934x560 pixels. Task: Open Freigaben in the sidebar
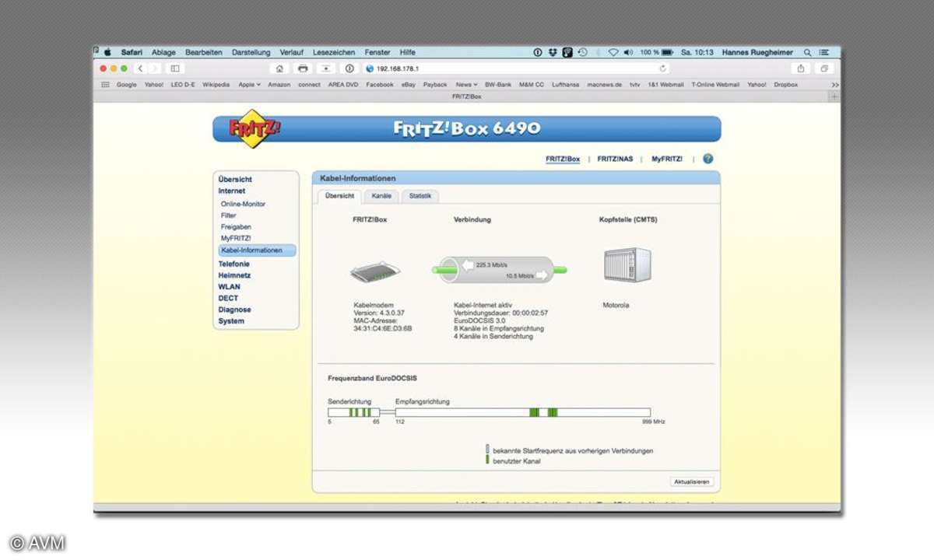tap(236, 227)
